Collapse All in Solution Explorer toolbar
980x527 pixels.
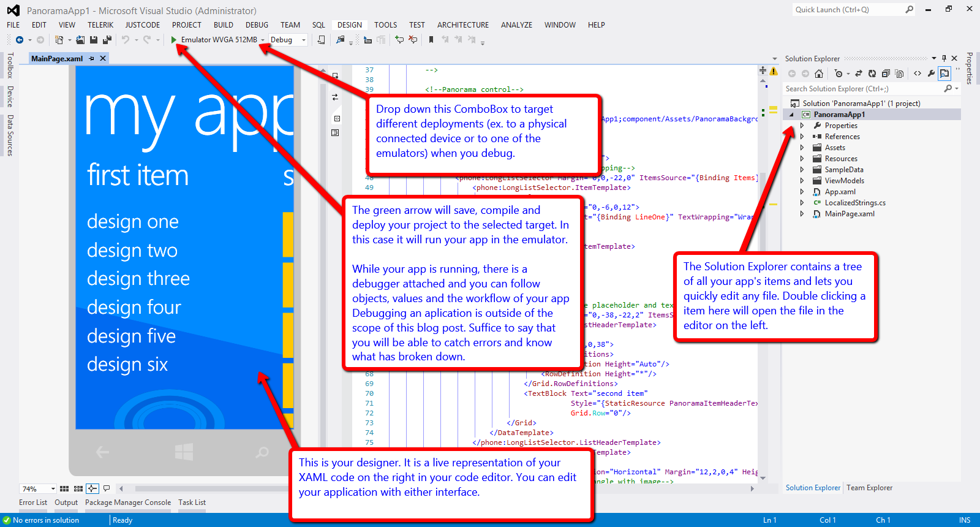886,74
